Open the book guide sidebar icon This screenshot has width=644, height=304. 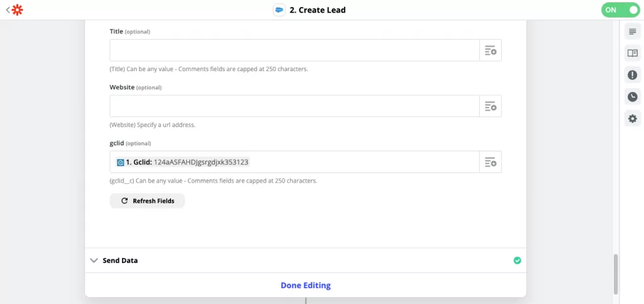pyautogui.click(x=633, y=53)
